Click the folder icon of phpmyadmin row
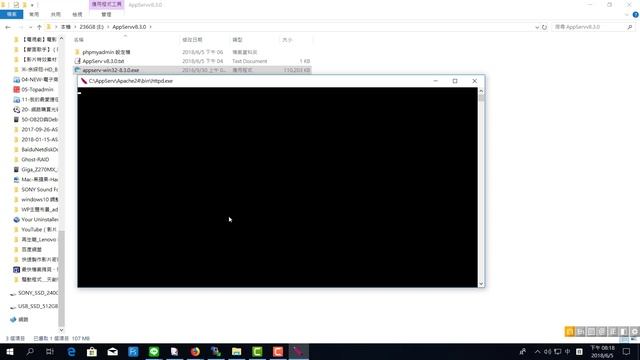This screenshot has width=640, height=360. coord(78,52)
